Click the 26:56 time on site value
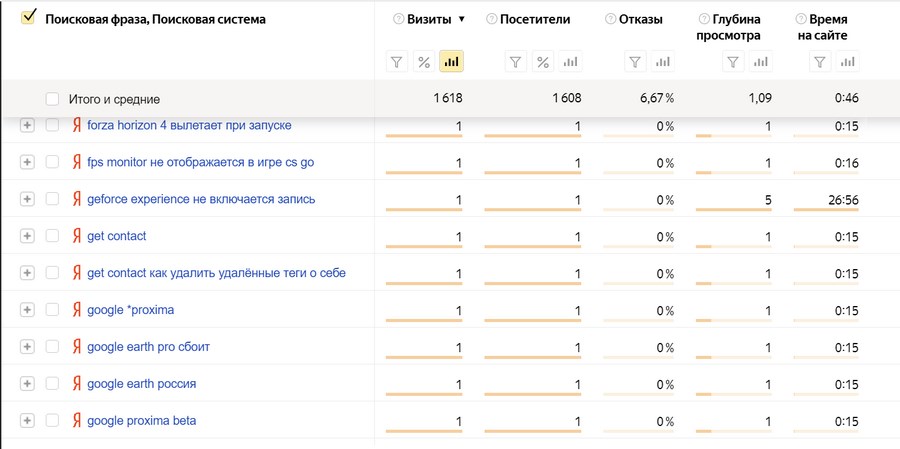The width and height of the screenshot is (900, 449). coord(843,200)
